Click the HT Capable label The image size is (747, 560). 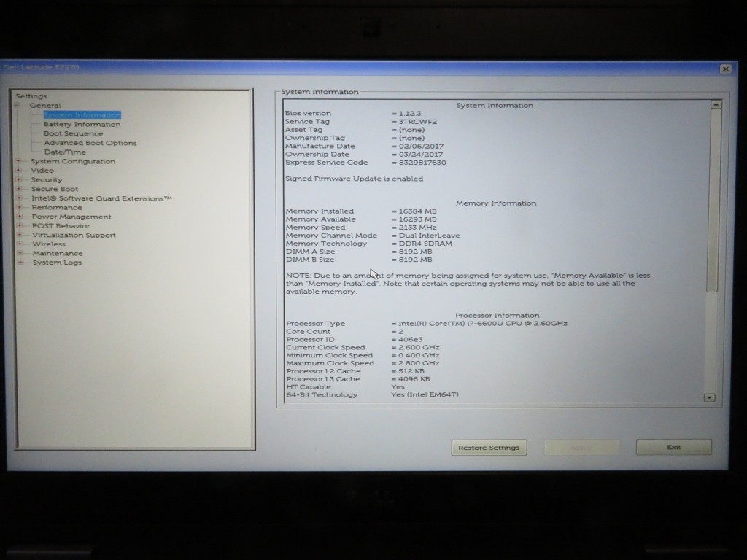(309, 387)
